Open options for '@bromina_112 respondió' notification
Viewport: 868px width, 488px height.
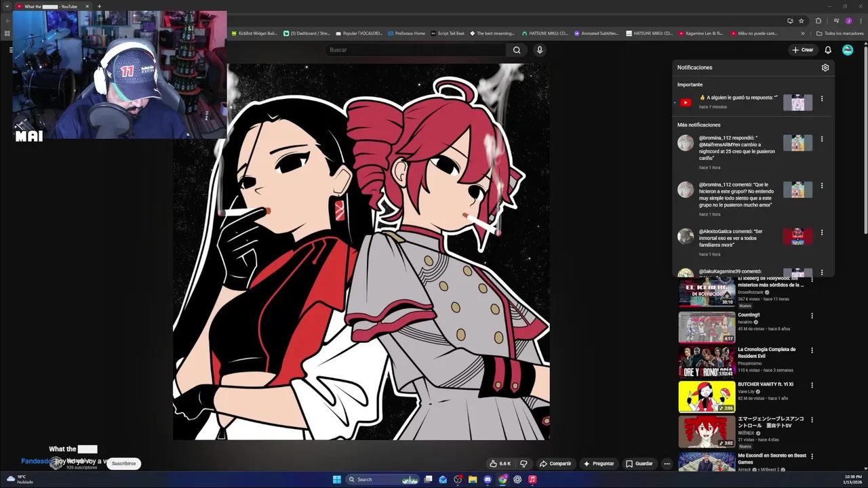coord(822,139)
